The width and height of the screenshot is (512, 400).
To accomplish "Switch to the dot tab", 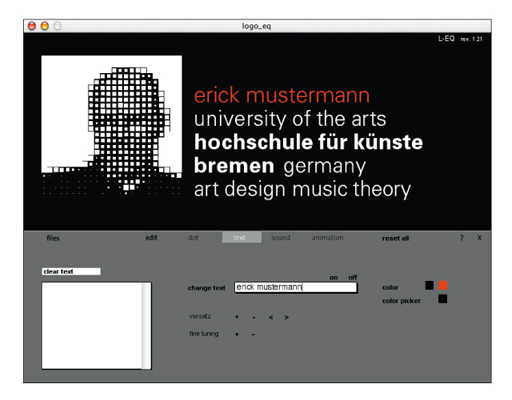I will click(x=193, y=238).
